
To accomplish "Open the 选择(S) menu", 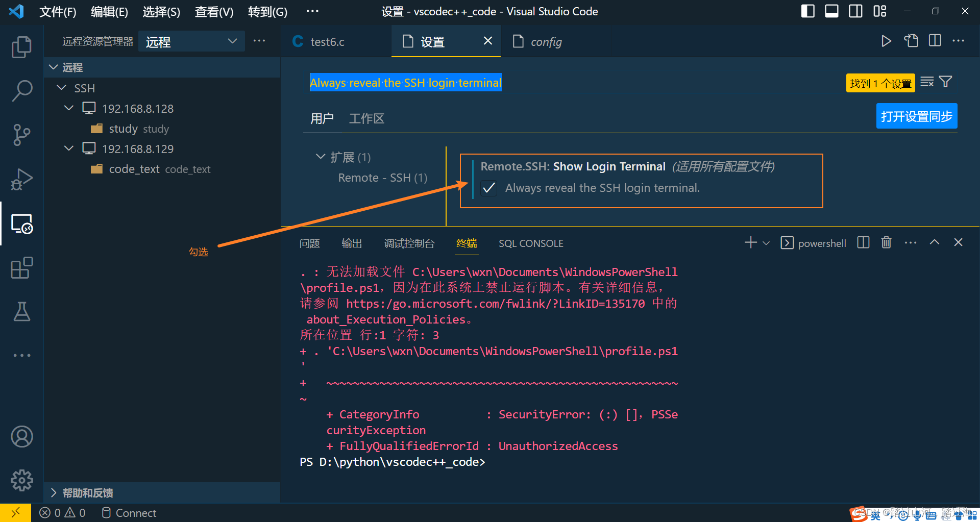I will tap(161, 11).
